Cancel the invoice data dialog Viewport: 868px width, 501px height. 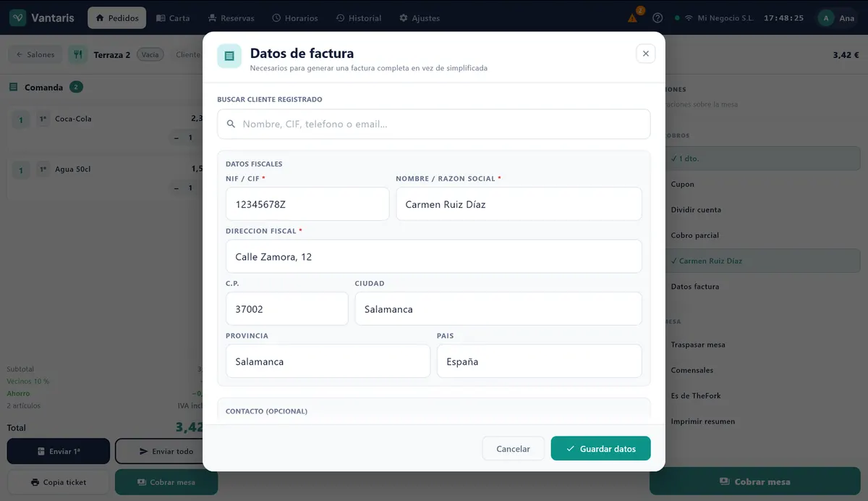coord(514,449)
